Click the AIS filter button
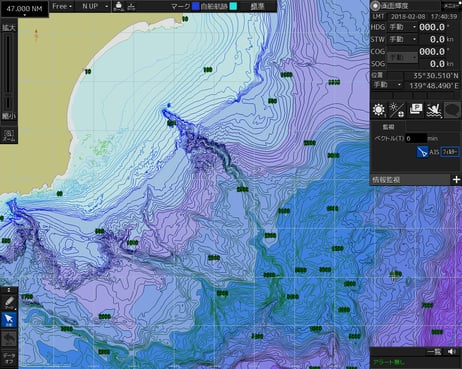This screenshot has height=369, width=462. click(450, 152)
